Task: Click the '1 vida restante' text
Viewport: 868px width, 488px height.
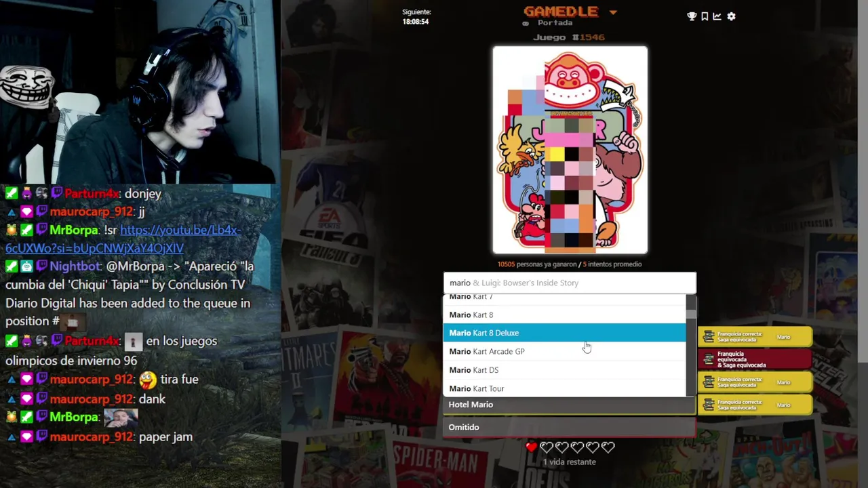Action: [x=569, y=462]
